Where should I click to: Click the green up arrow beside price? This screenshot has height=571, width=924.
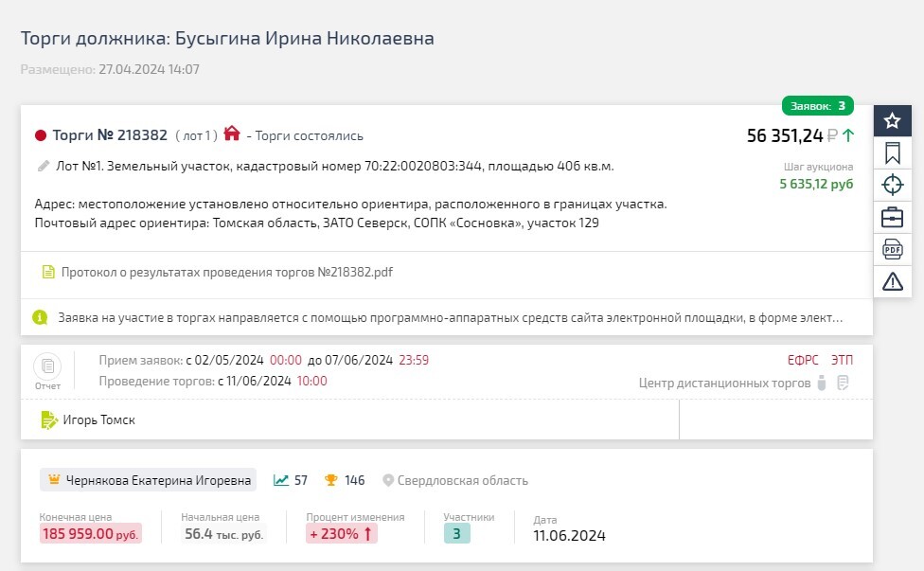click(848, 135)
